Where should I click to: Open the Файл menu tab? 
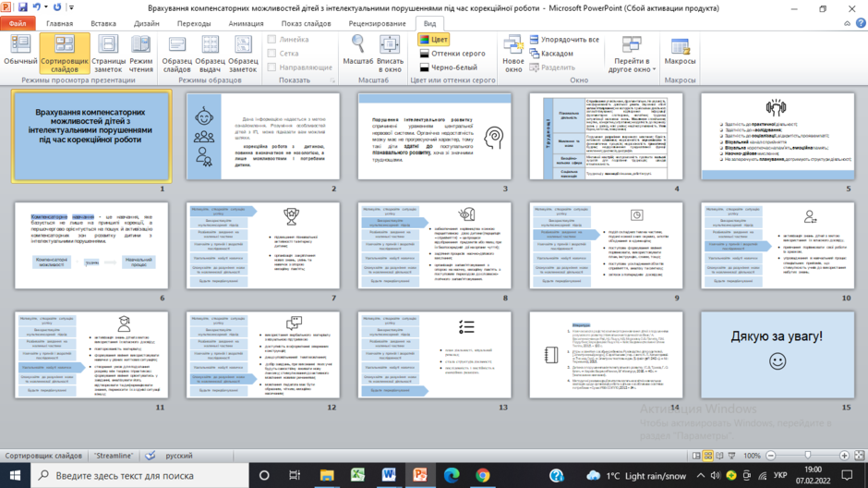pyautogui.click(x=18, y=23)
